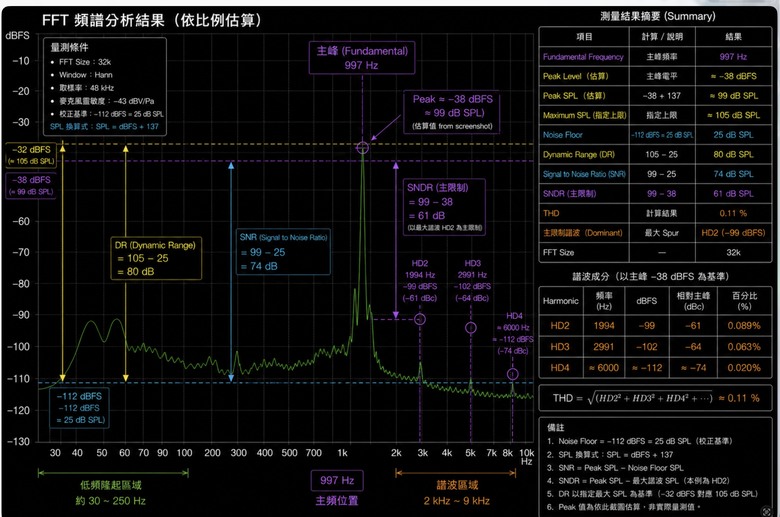
Task: Click the 0.020% percentage cell
Action: pyautogui.click(x=744, y=368)
